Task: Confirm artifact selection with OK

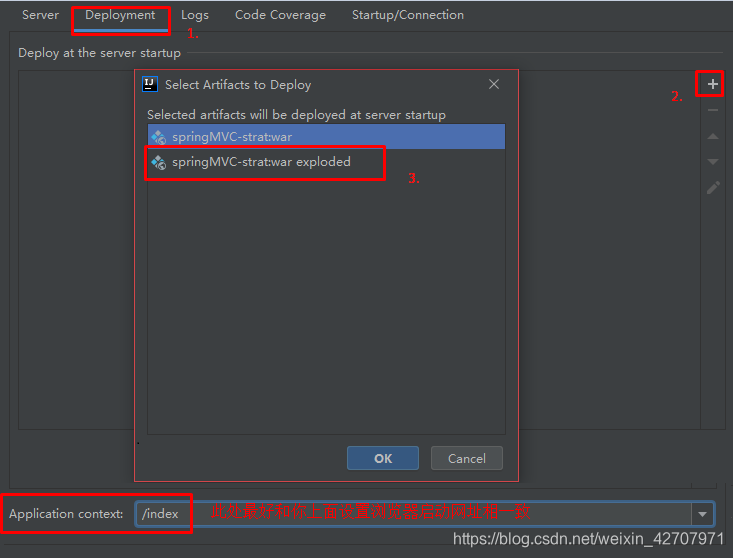Action: [383, 458]
